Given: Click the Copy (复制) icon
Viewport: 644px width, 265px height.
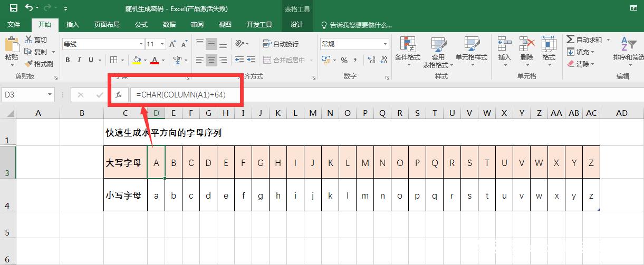Looking at the screenshot, I should pyautogui.click(x=29, y=52).
